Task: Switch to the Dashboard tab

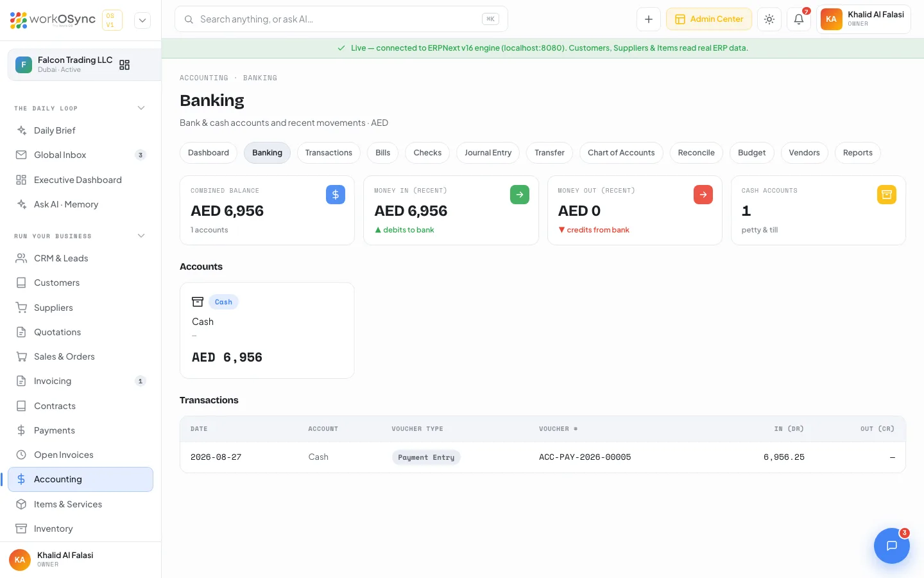Action: 209,153
